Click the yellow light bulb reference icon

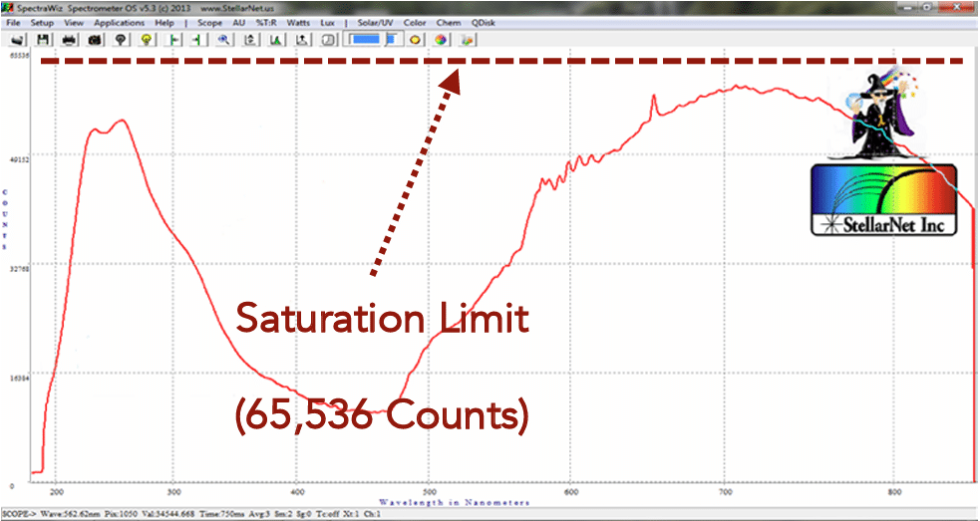click(x=147, y=40)
